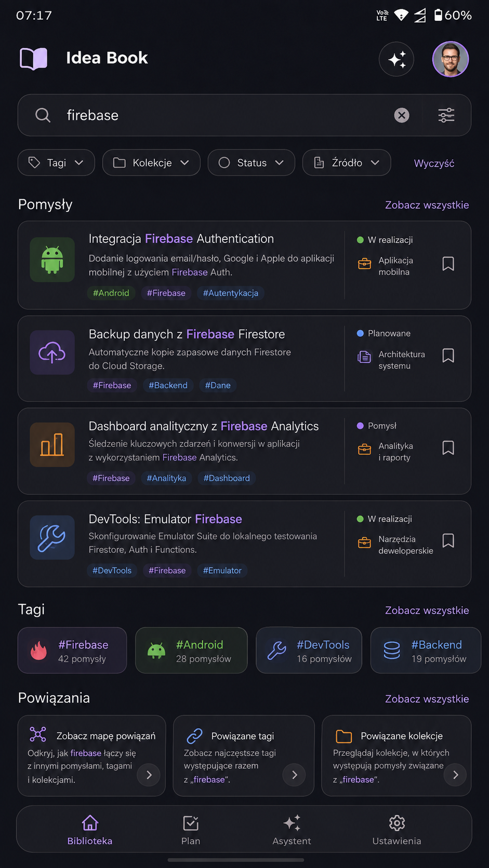Tap the AI sparkle button in header

click(397, 59)
